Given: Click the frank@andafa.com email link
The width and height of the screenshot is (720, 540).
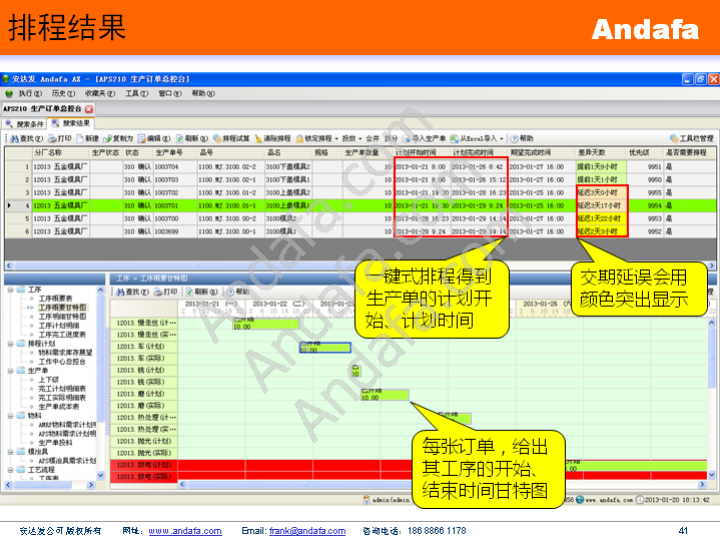Looking at the screenshot, I should 307,531.
